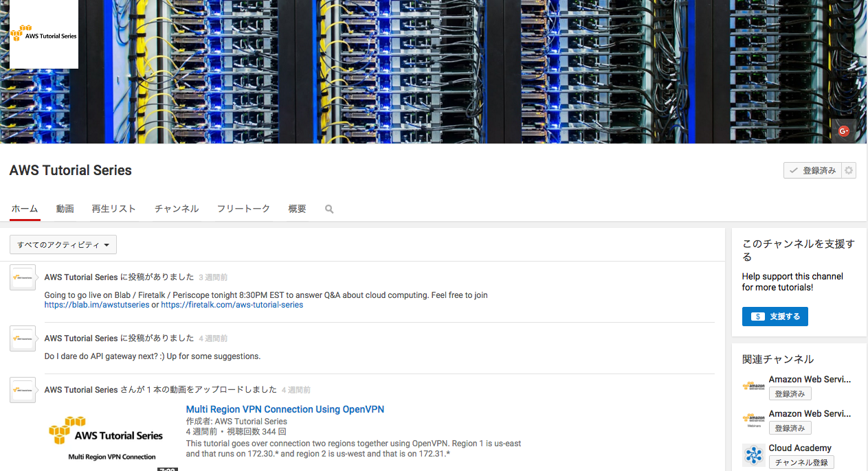
Task: Expand the すべてのアクティビティ dropdown
Action: tap(63, 245)
